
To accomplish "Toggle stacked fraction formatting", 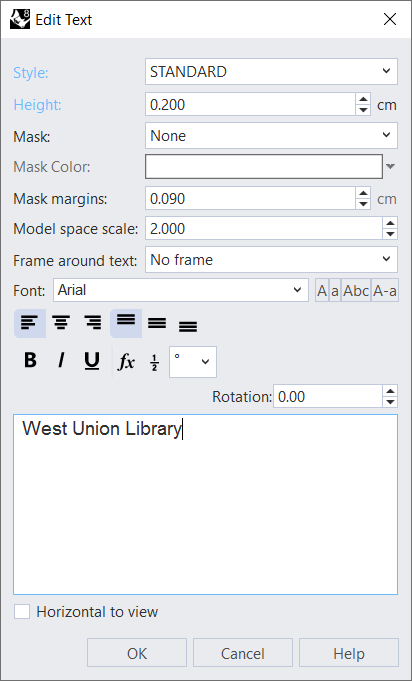I will [x=154, y=362].
